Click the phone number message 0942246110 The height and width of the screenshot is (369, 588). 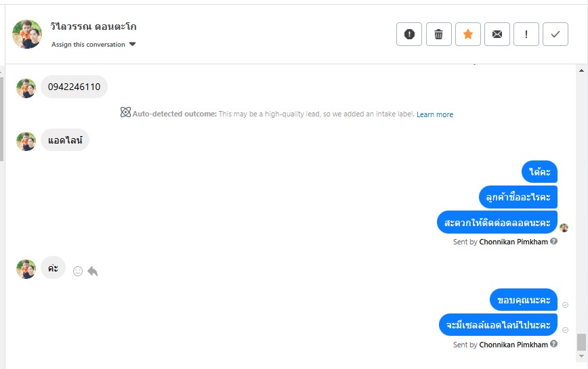click(75, 87)
